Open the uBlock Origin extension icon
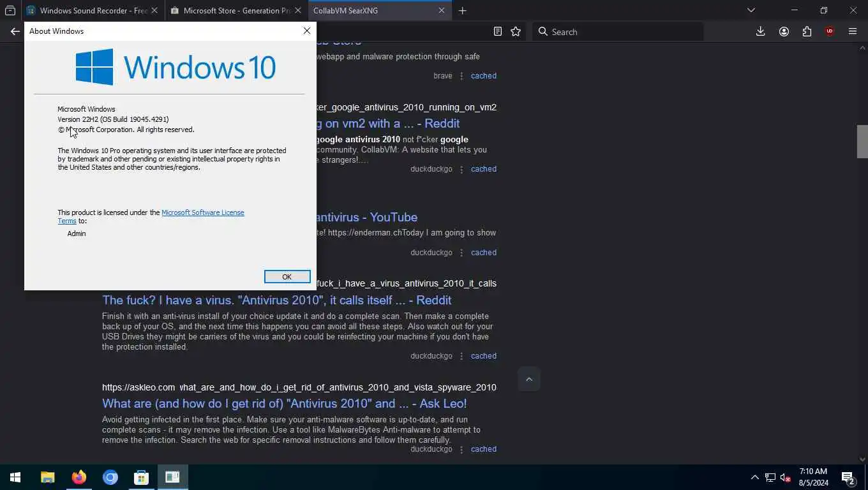Viewport: 868px width, 490px height. click(830, 31)
